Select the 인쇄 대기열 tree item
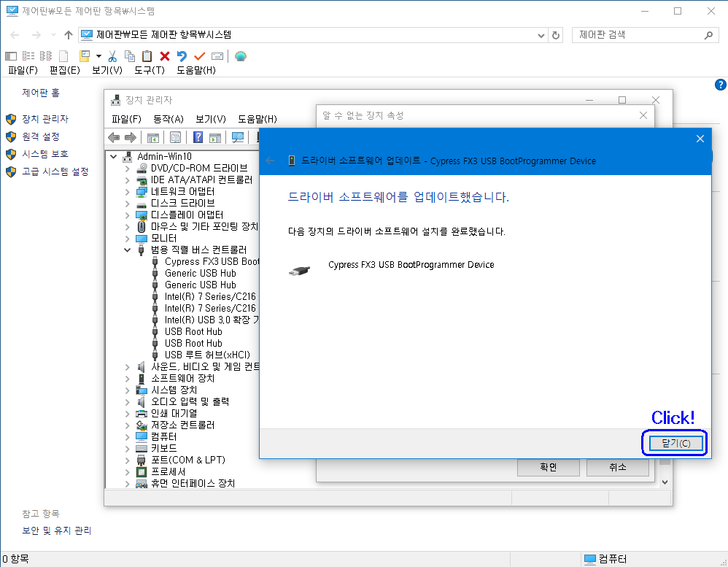The width and height of the screenshot is (728, 567). pyautogui.click(x=174, y=413)
